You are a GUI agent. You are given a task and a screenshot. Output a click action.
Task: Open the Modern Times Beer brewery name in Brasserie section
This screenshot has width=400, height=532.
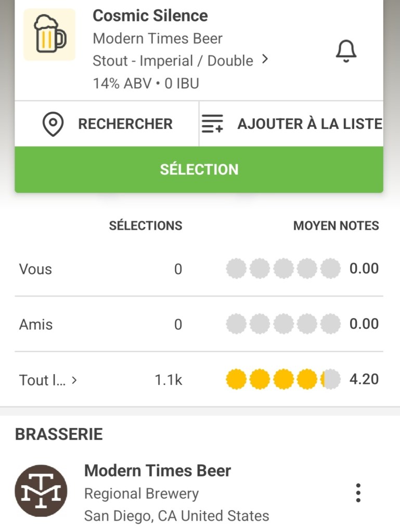pos(158,471)
